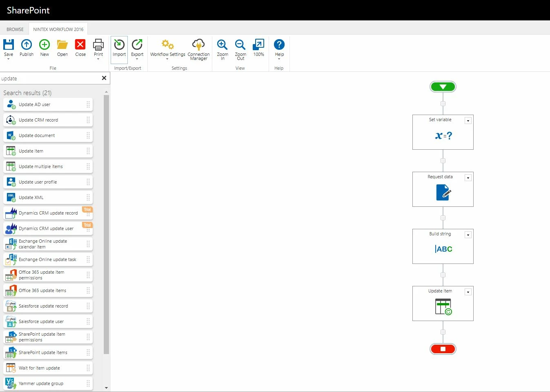The width and height of the screenshot is (550, 392).
Task: Pick the Update document action
Action: [x=48, y=135]
